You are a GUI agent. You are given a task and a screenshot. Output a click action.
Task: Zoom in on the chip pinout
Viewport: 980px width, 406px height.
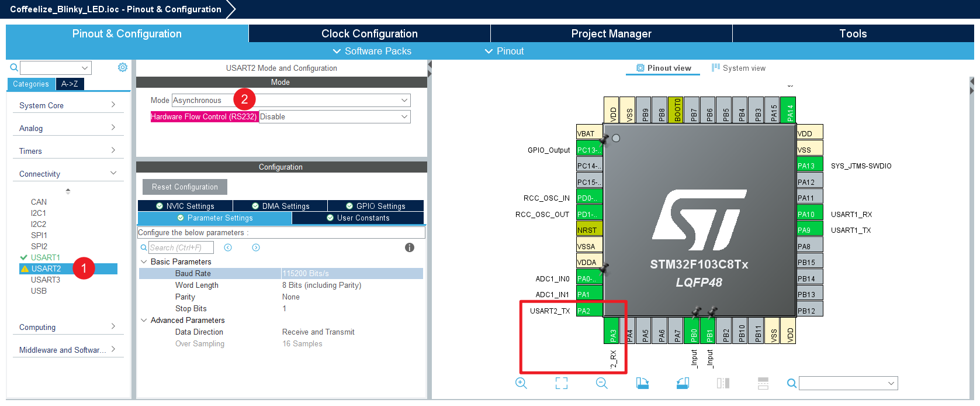(521, 383)
